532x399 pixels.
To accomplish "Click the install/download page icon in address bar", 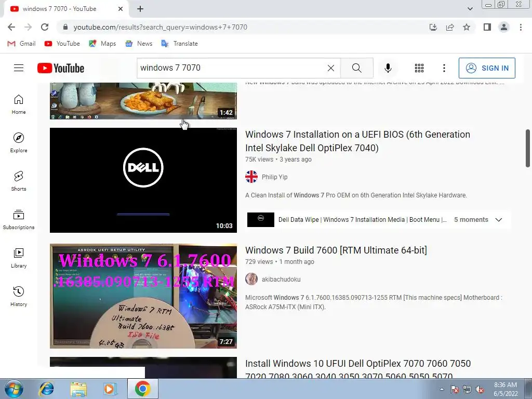I will tap(433, 27).
